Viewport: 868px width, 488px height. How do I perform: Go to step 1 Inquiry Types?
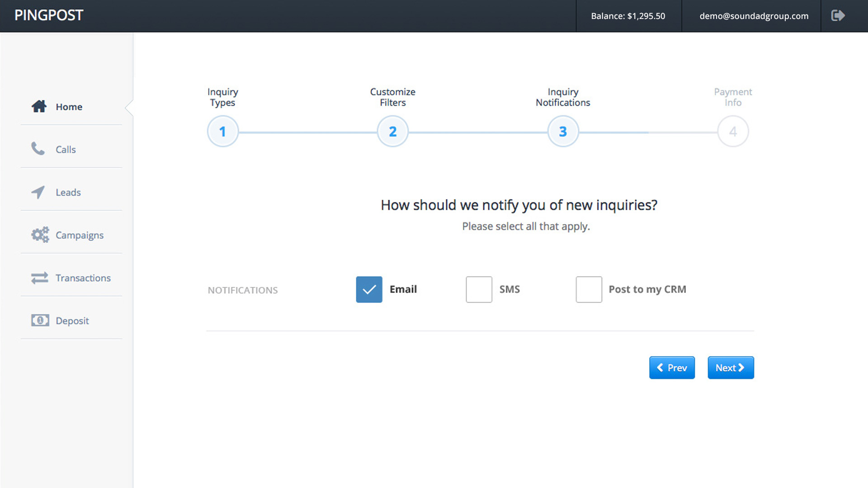[x=222, y=131]
